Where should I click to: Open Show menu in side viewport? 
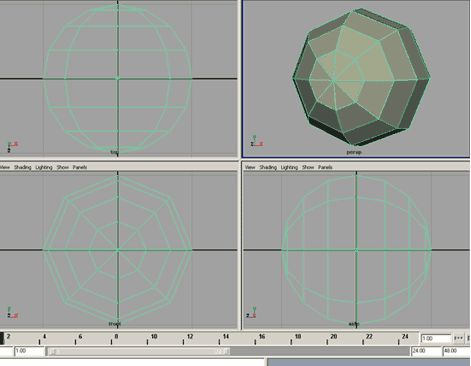[x=308, y=167]
